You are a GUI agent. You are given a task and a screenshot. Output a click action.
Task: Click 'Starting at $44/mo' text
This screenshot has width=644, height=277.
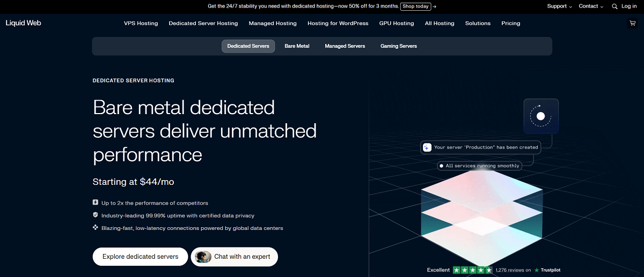click(134, 182)
